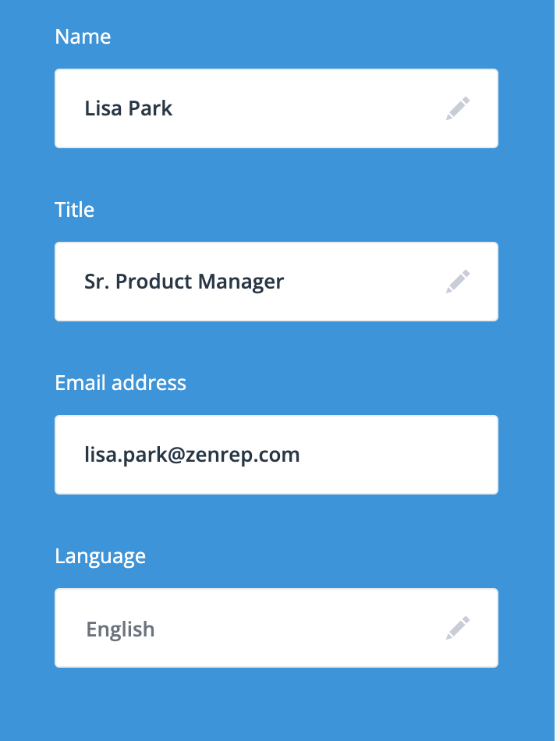Click the word "Lisa" in Name field
The width and height of the screenshot is (560, 741).
pos(103,108)
